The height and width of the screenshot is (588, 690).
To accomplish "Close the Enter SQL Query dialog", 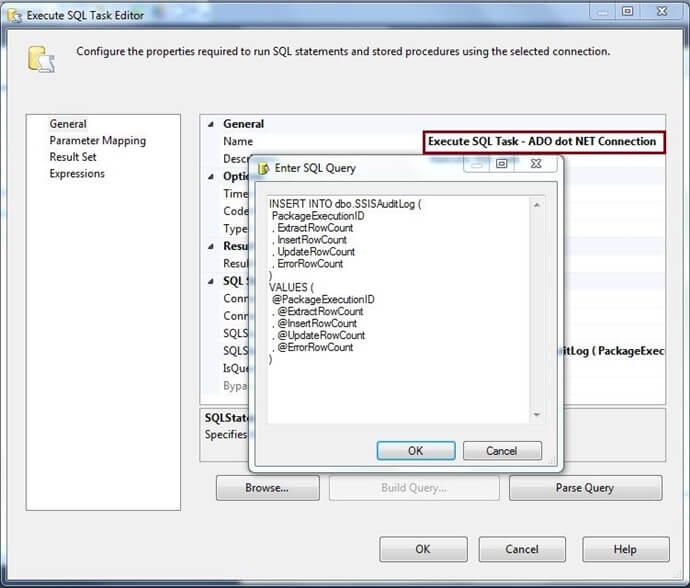I will coord(536,164).
